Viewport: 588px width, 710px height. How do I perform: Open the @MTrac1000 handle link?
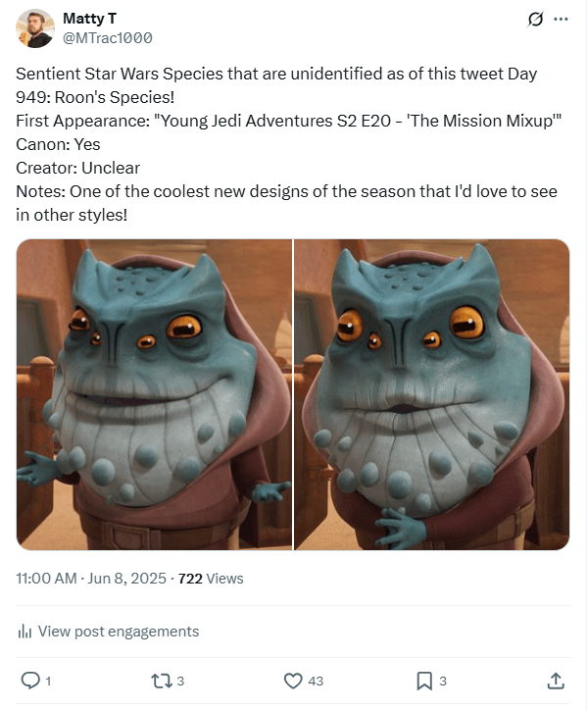click(107, 38)
